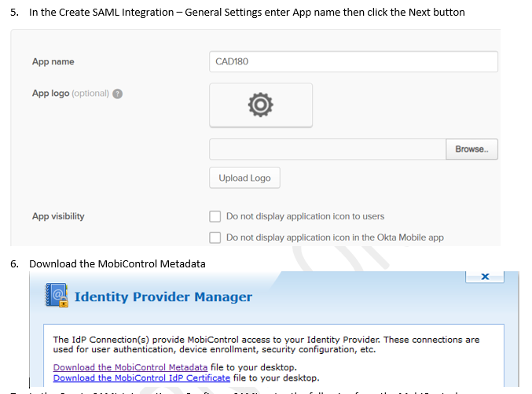The width and height of the screenshot is (532, 394).
Task: Click the 'Identity Provider Manager' title text
Action: [x=163, y=296]
